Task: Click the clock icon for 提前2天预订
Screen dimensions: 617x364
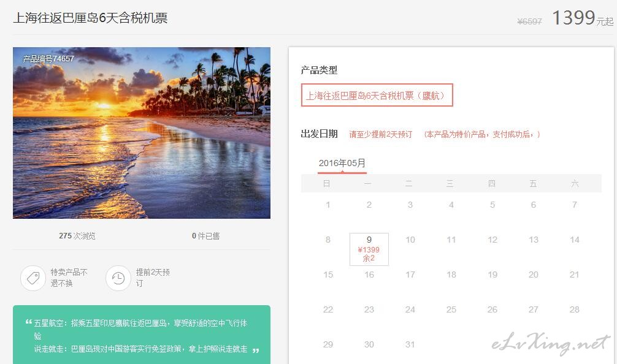Action: tap(118, 278)
